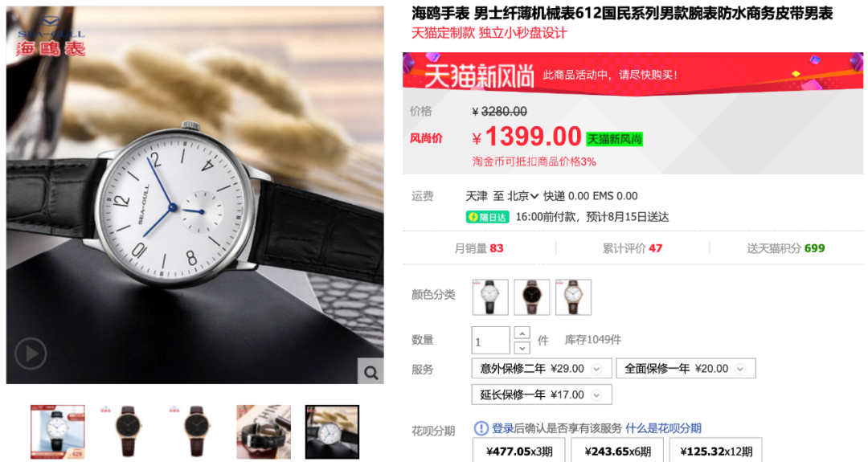Increase quantity with the up arrow
Image resolution: width=868 pixels, height=462 pixels.
(x=522, y=333)
